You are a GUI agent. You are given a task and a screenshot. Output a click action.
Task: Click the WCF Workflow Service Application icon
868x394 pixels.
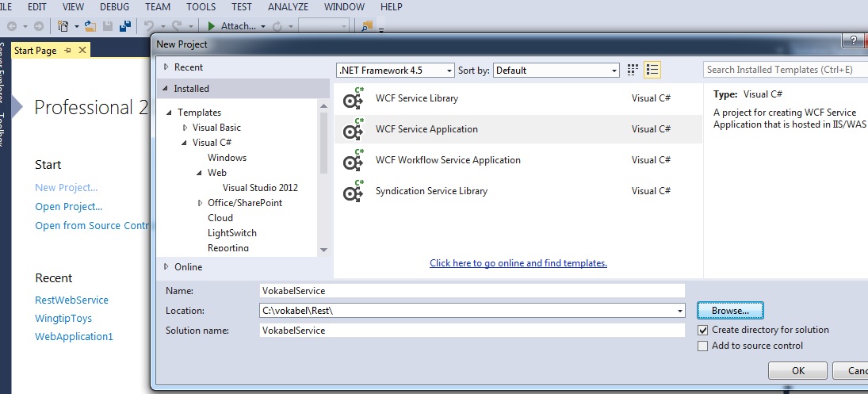(354, 160)
